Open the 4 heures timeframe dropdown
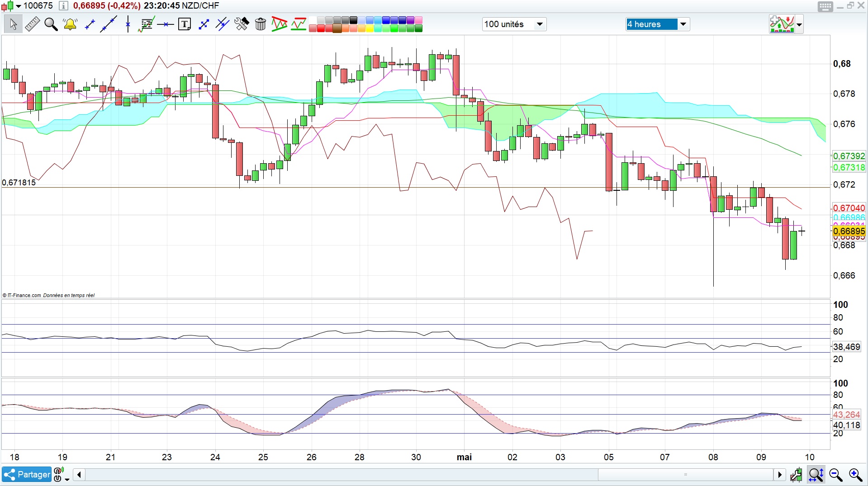The image size is (868, 486). coord(658,24)
